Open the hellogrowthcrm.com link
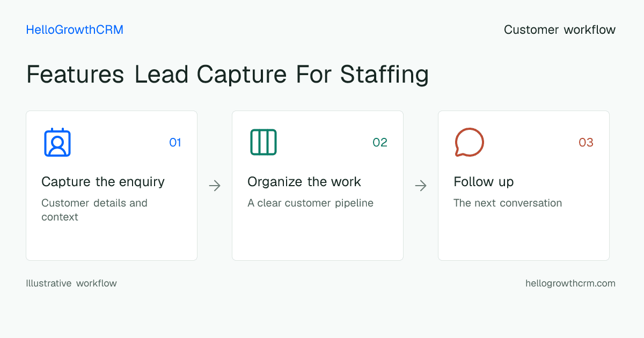Viewport: 644px width, 338px height. pos(570,283)
